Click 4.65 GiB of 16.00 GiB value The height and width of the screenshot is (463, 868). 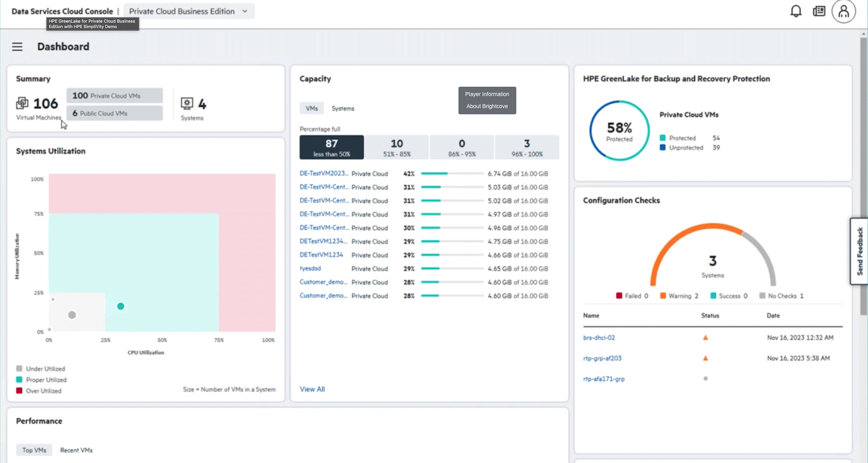pyautogui.click(x=518, y=269)
